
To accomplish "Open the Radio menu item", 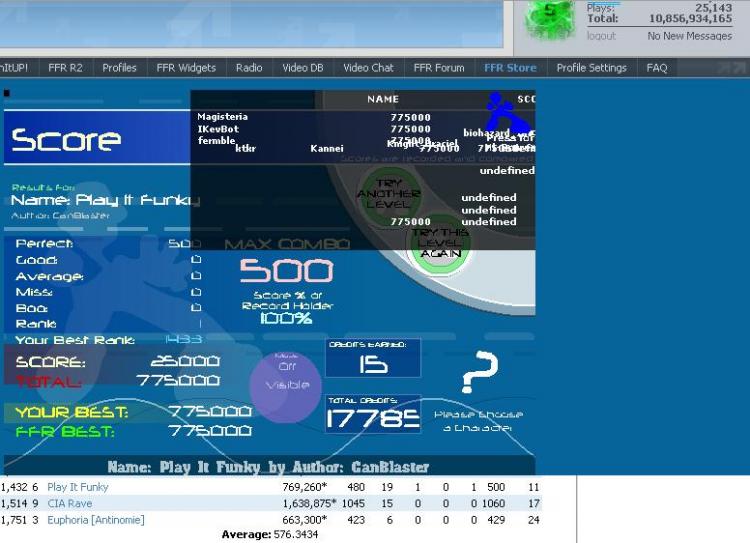I will point(249,68).
